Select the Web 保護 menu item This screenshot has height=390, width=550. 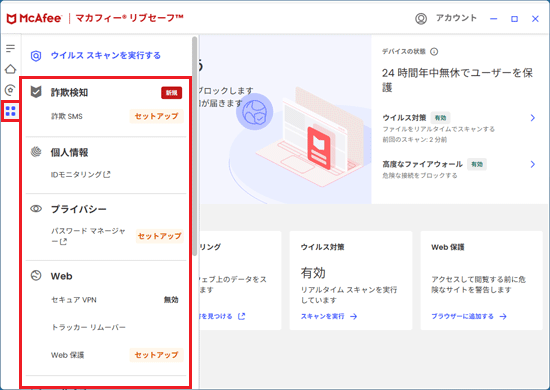tap(67, 355)
